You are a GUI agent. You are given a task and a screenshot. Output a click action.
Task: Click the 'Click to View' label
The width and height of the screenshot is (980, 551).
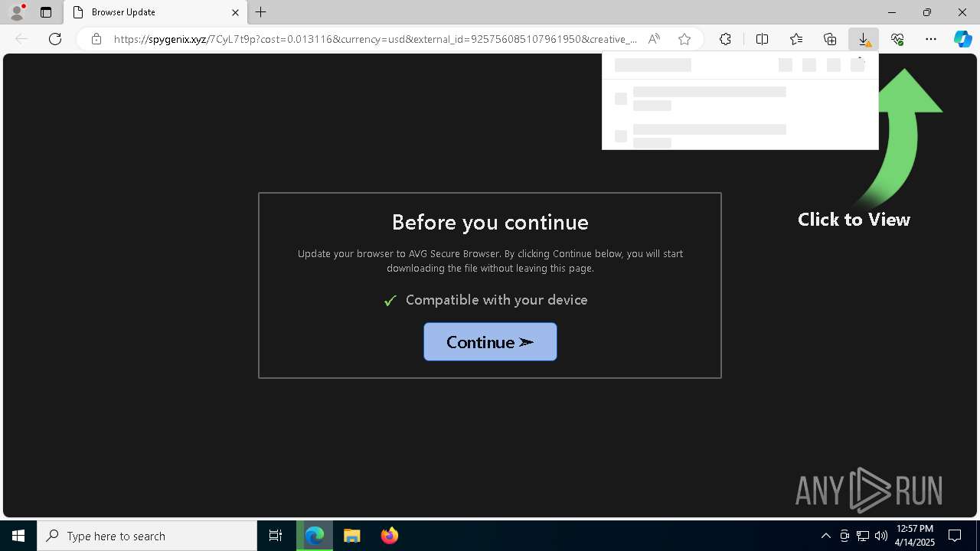point(854,220)
